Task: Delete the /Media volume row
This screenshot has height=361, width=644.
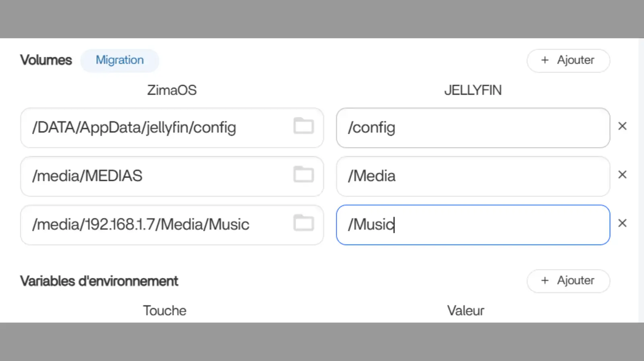Action: (x=622, y=175)
